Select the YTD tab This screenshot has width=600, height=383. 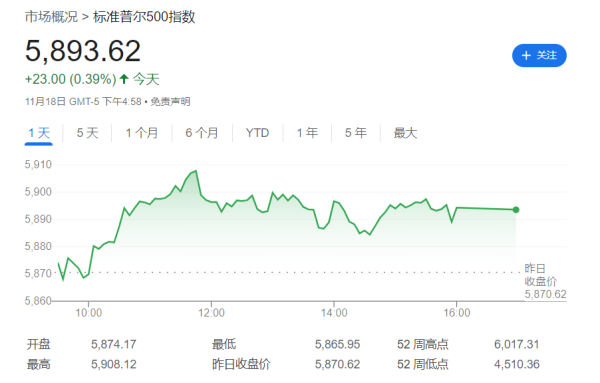257,133
